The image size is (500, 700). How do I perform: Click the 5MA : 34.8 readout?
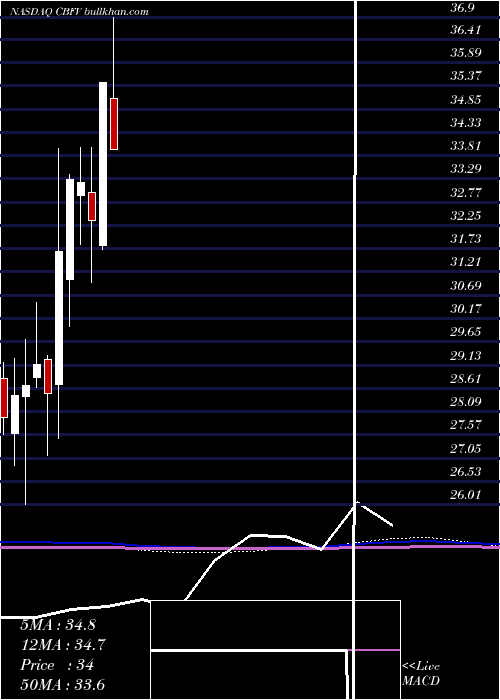coord(58,625)
